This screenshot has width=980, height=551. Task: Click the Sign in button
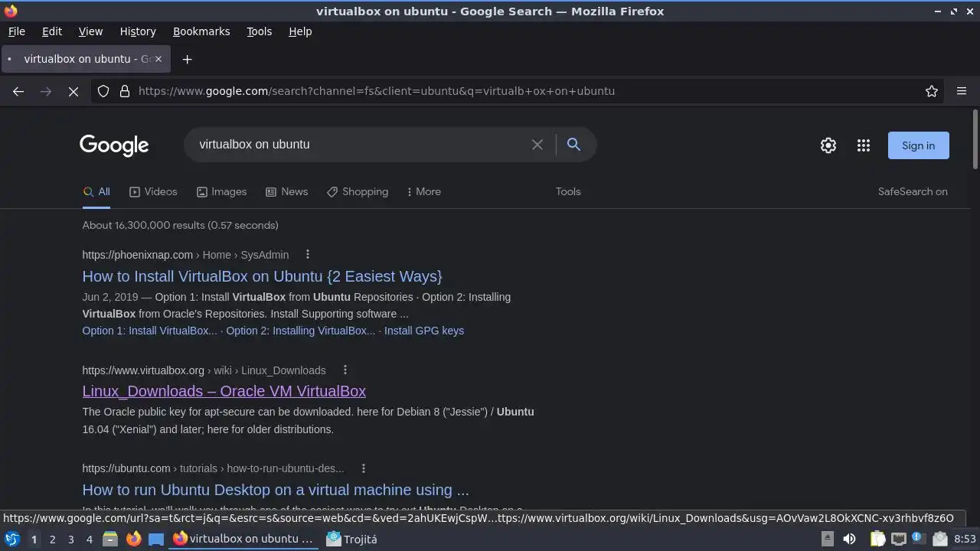[918, 145]
